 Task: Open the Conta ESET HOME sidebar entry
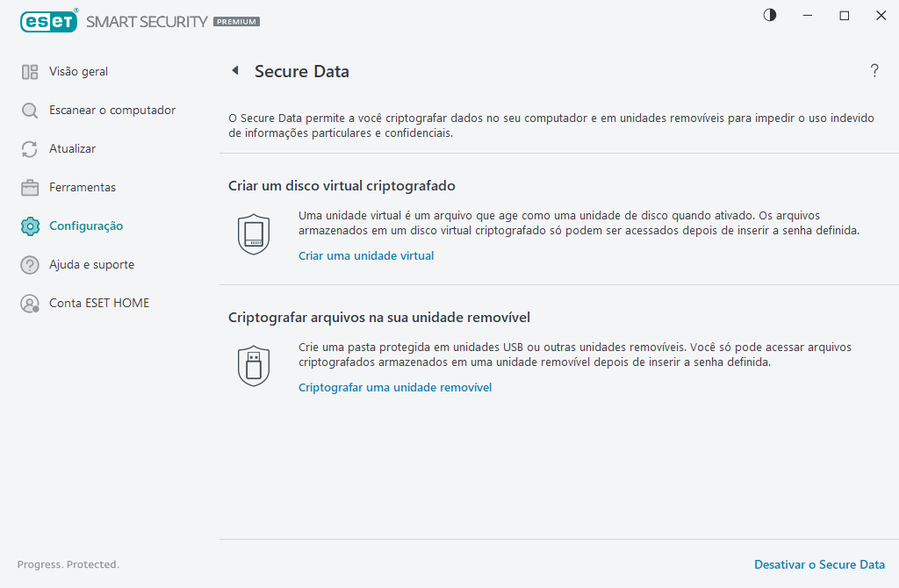pos(97,303)
